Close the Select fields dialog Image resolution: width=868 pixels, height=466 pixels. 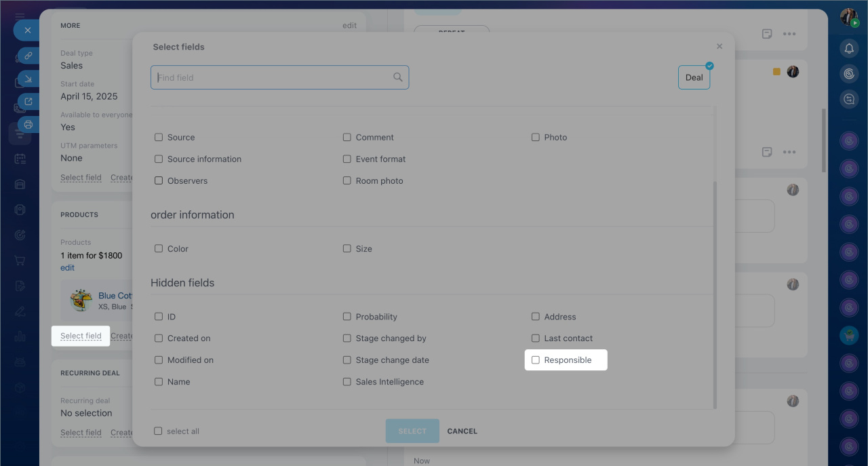point(719,47)
